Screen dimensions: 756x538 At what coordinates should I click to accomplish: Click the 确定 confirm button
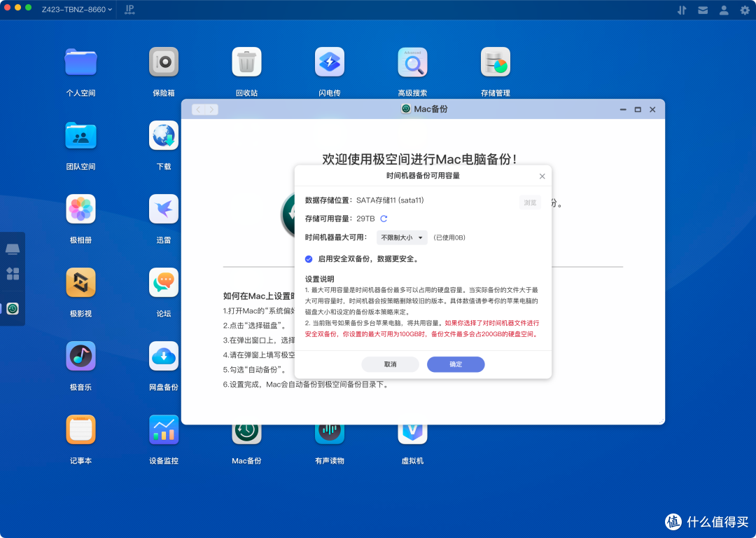(456, 364)
